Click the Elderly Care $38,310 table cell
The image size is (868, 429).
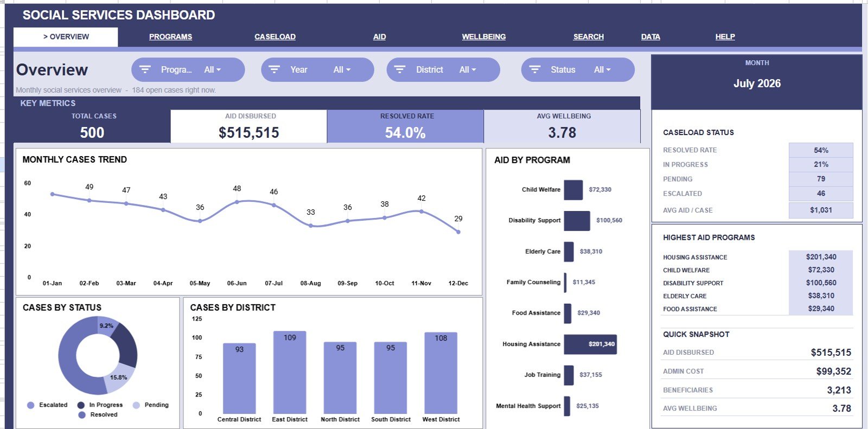[821, 296]
